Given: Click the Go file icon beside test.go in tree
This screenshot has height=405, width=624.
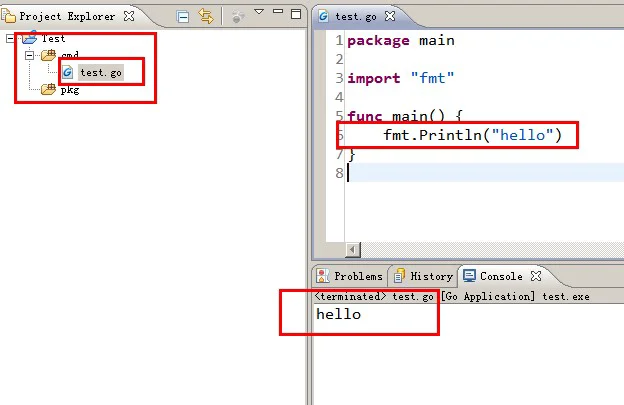Looking at the screenshot, I should 68,72.
